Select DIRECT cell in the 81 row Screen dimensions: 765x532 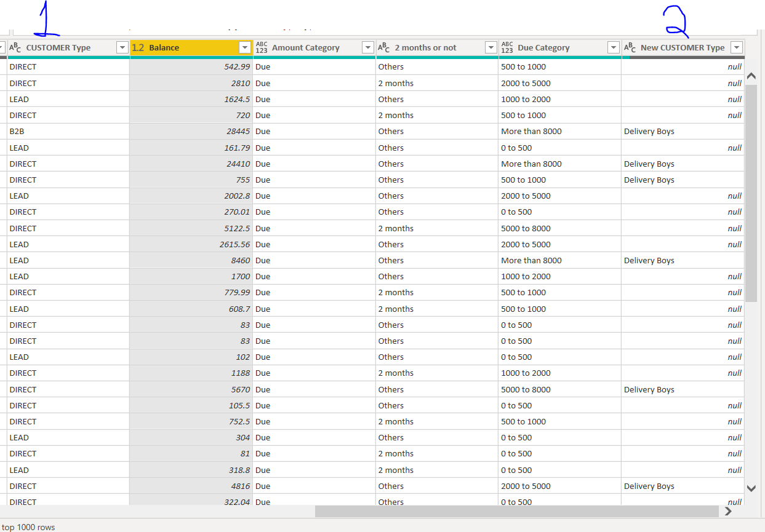[68, 453]
